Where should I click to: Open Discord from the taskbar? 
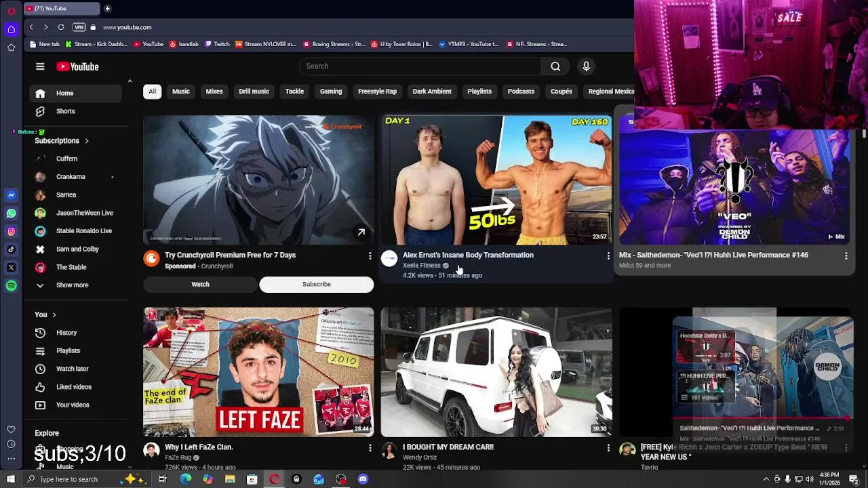click(x=363, y=479)
